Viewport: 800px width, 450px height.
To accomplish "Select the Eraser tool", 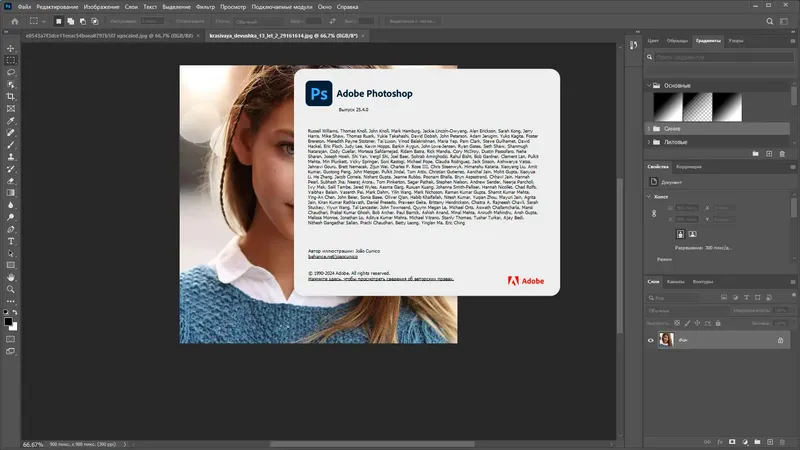I will pos(11,181).
